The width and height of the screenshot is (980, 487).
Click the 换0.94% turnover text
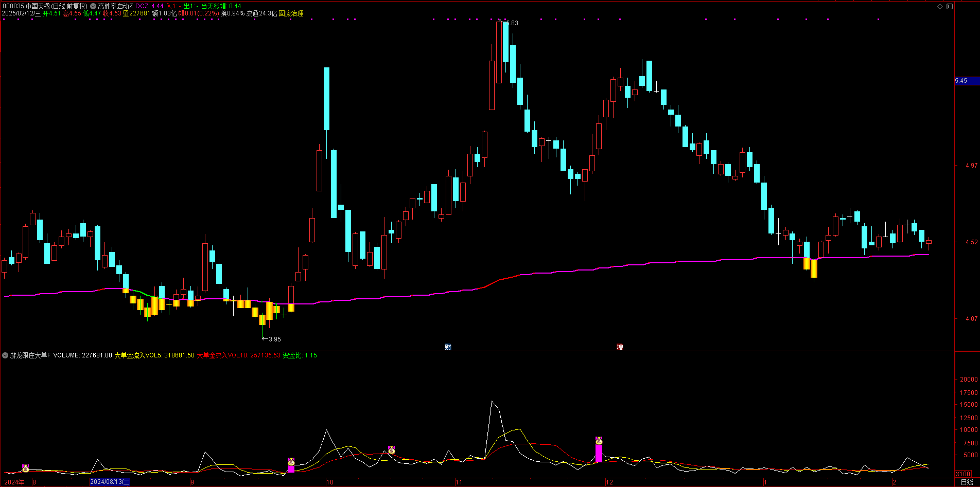pos(233,13)
